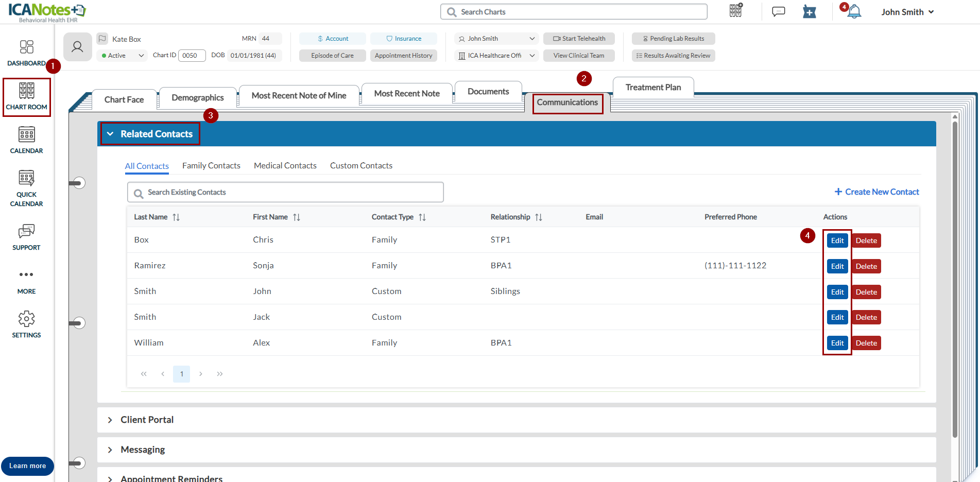This screenshot has width=980, height=482.
Task: Click the Chart ID field
Action: pos(192,56)
